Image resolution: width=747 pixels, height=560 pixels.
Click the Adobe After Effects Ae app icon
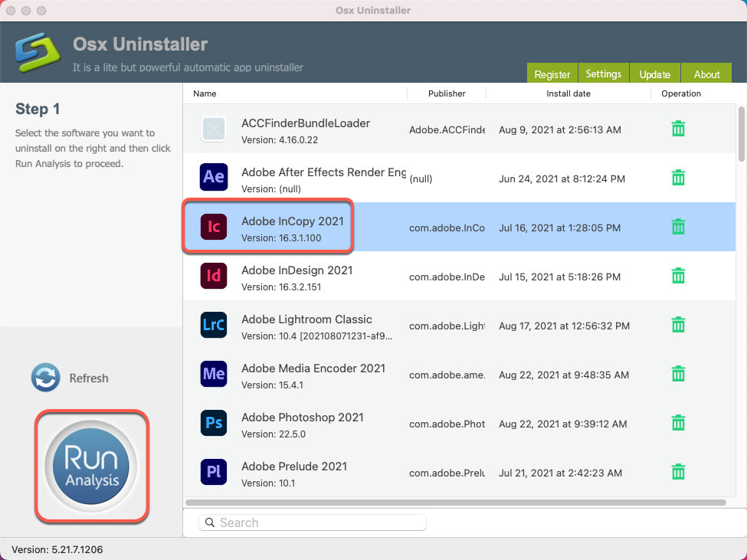[x=213, y=177]
